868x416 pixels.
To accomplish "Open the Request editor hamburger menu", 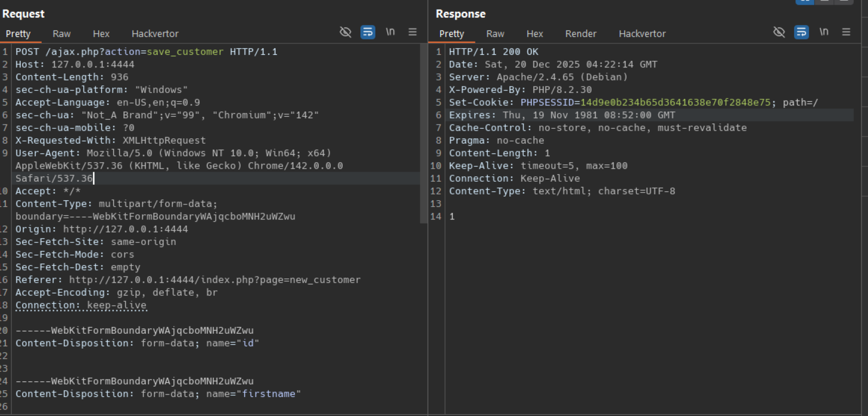I will (x=412, y=32).
